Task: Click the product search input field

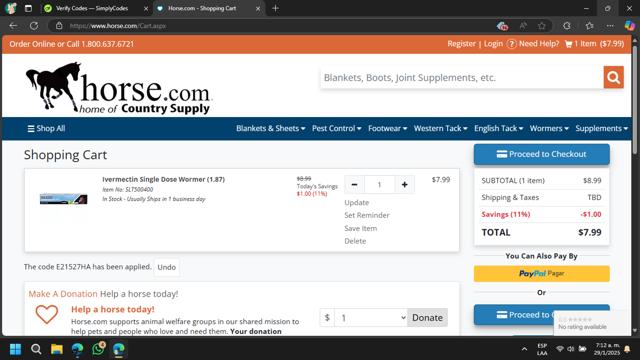Action: click(462, 78)
